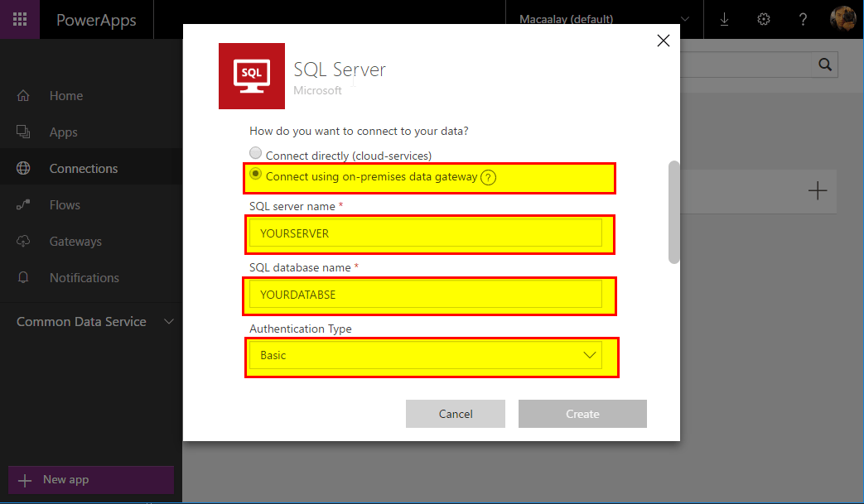Click the search magnifier icon
This screenshot has width=864, height=504.
click(x=825, y=65)
